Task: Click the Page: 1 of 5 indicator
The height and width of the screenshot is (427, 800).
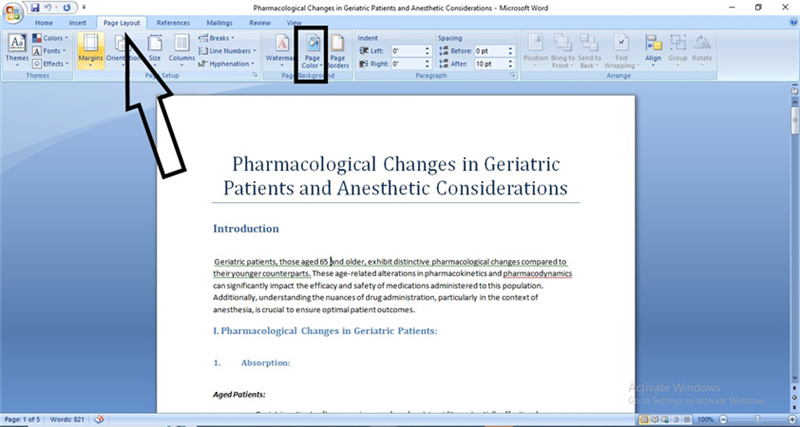Action: 21,419
